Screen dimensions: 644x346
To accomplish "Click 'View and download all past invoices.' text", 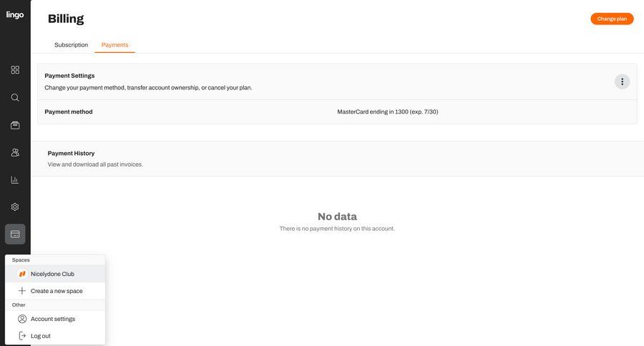I will 95,164.
